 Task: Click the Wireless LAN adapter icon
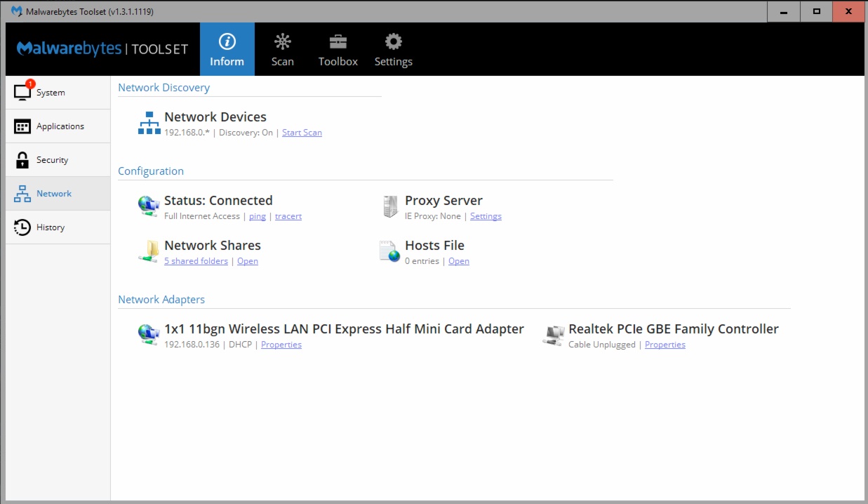pos(149,335)
